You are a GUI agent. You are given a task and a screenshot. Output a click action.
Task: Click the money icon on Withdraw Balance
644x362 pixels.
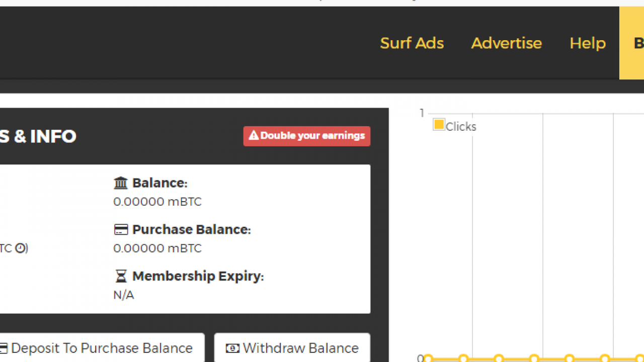[x=232, y=348]
